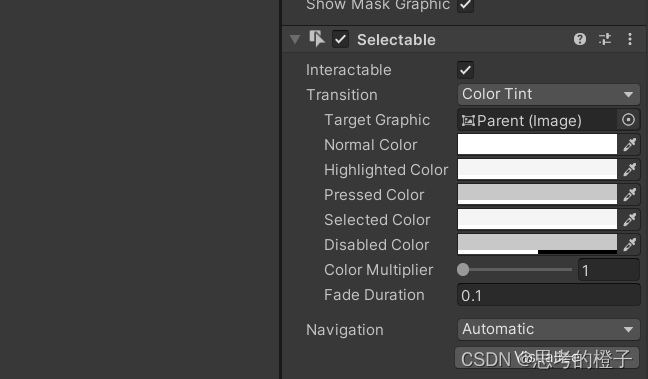Click Color Multiplier value field
This screenshot has height=379, width=648.
click(x=609, y=270)
